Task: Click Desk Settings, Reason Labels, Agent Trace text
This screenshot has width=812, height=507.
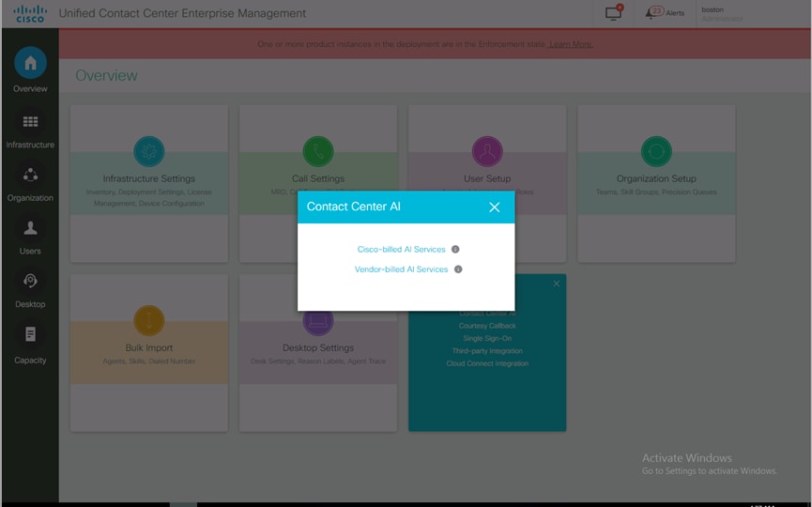Action: point(318,361)
